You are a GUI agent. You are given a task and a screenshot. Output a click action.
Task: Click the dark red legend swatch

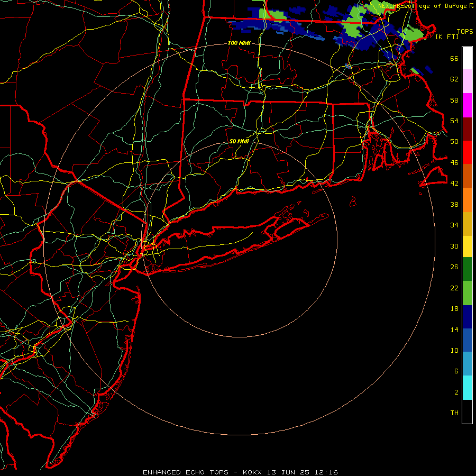coord(467,129)
